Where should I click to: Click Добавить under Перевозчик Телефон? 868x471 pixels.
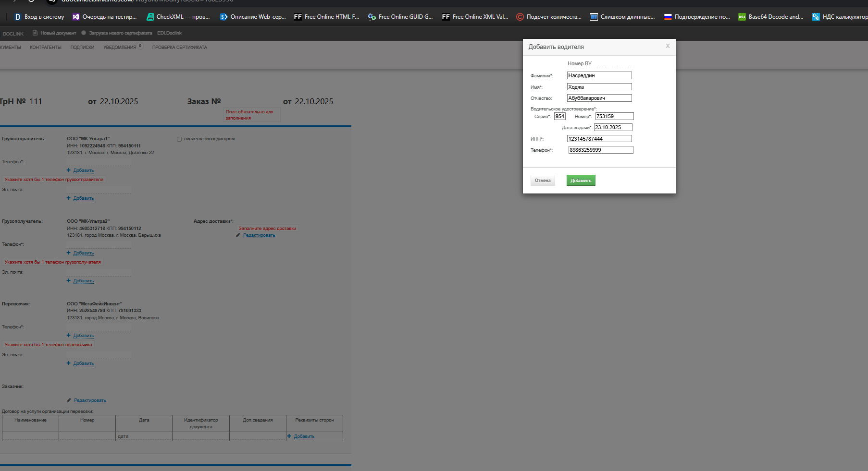[x=83, y=336]
